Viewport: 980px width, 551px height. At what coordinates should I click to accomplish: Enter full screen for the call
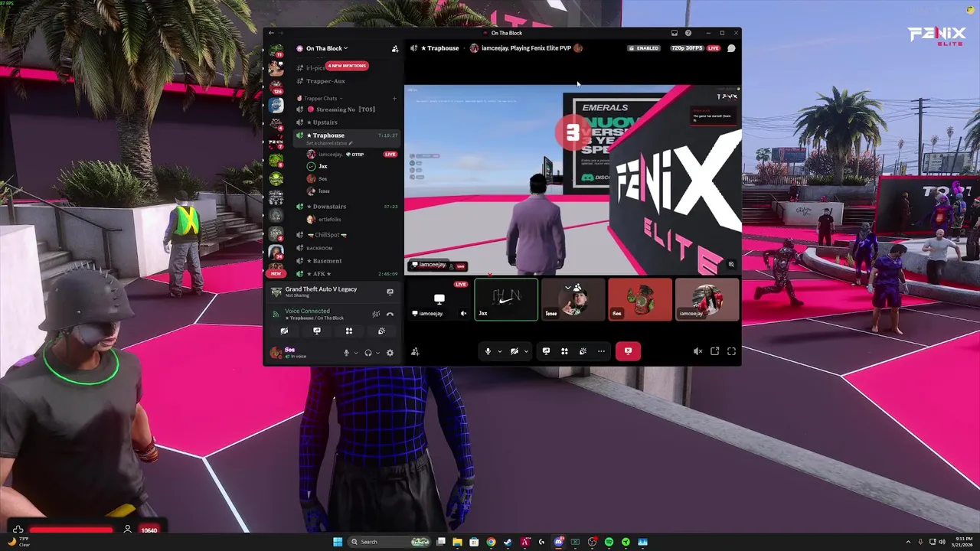click(x=731, y=351)
